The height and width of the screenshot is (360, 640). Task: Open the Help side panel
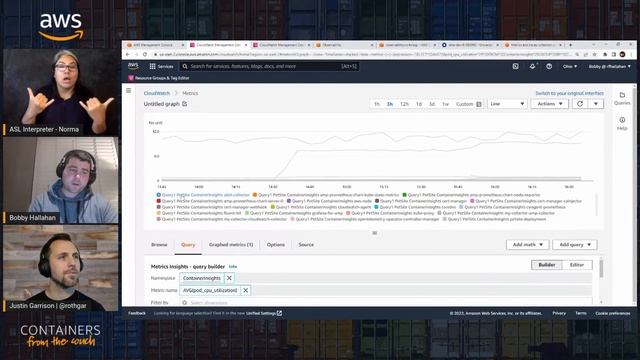tap(622, 123)
